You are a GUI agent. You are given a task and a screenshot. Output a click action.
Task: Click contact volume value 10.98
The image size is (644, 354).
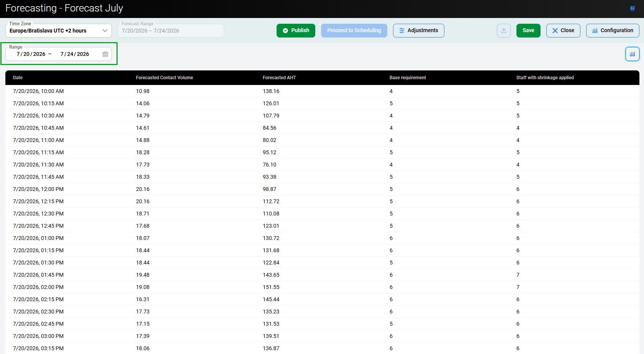point(143,91)
